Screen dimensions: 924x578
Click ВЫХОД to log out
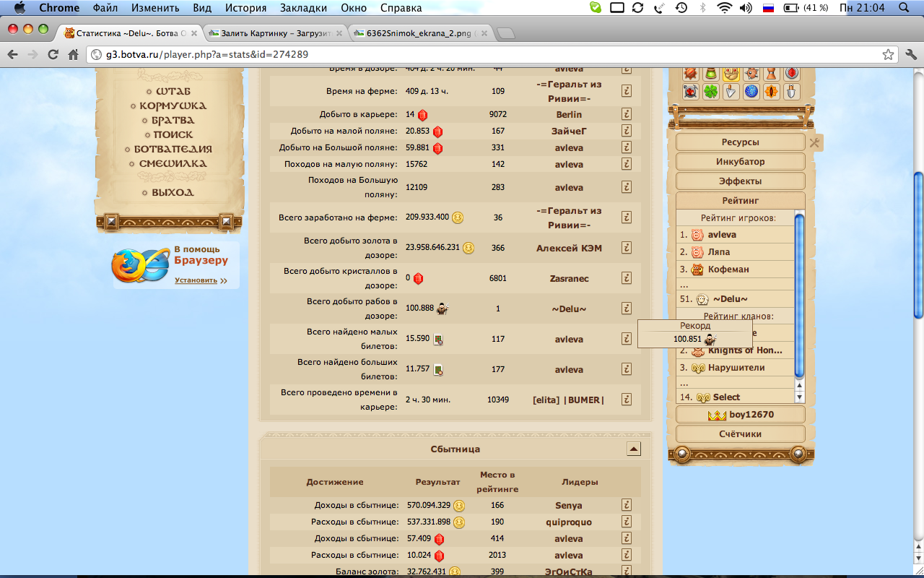[173, 192]
